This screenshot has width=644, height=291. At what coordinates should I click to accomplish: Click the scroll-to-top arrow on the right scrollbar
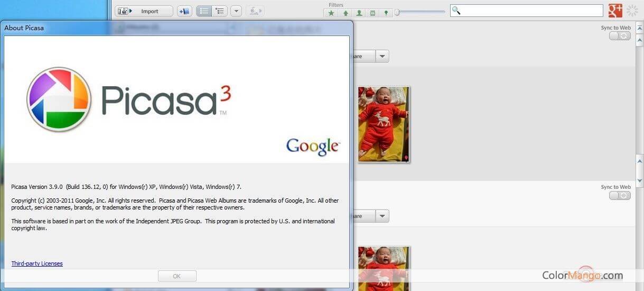(x=639, y=28)
